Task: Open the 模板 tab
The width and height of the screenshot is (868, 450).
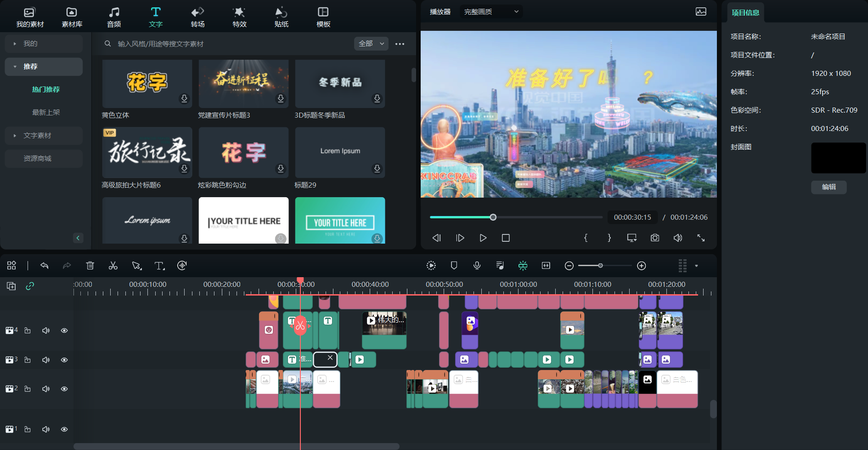Action: tap(323, 17)
